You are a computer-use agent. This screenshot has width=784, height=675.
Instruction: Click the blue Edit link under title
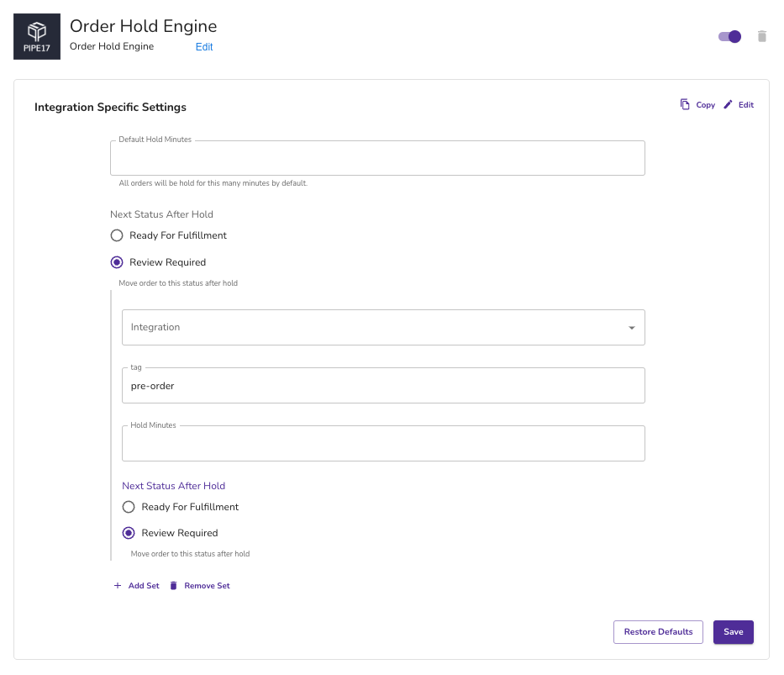pyautogui.click(x=204, y=47)
